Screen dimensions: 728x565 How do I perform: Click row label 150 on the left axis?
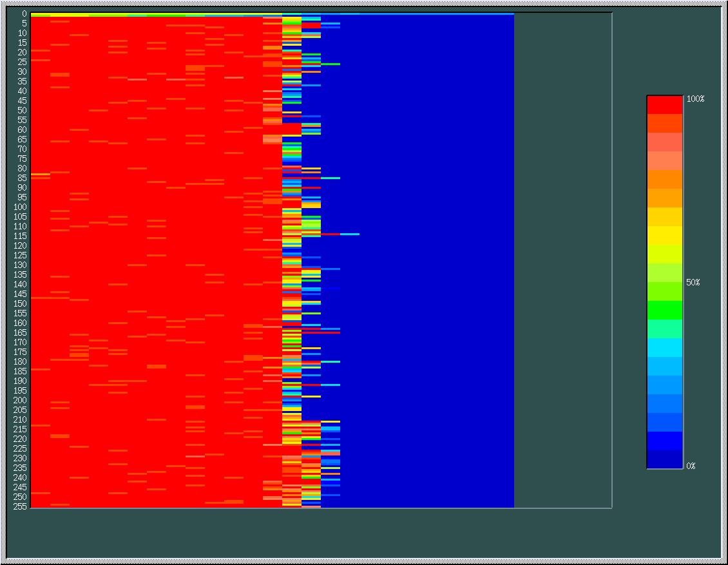click(20, 303)
